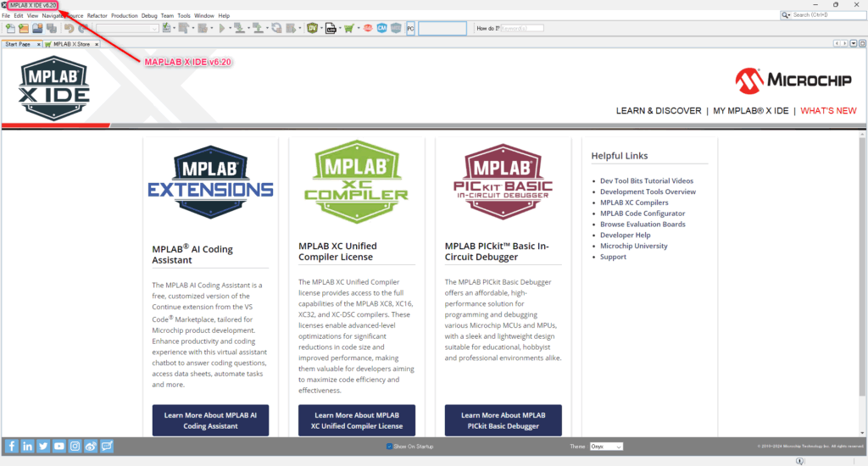Click the chat feedback icon in footer
This screenshot has width=868, height=466.
point(107,446)
